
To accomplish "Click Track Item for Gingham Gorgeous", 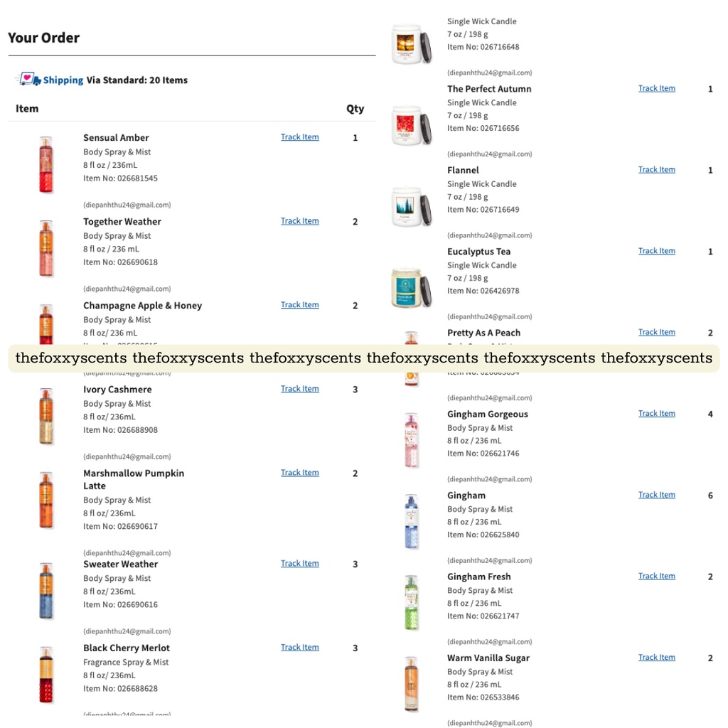I will point(656,413).
